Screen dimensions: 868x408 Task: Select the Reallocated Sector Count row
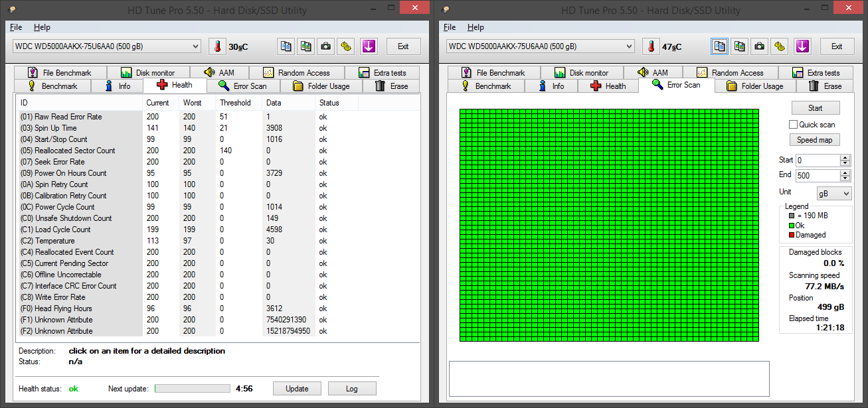[x=217, y=151]
